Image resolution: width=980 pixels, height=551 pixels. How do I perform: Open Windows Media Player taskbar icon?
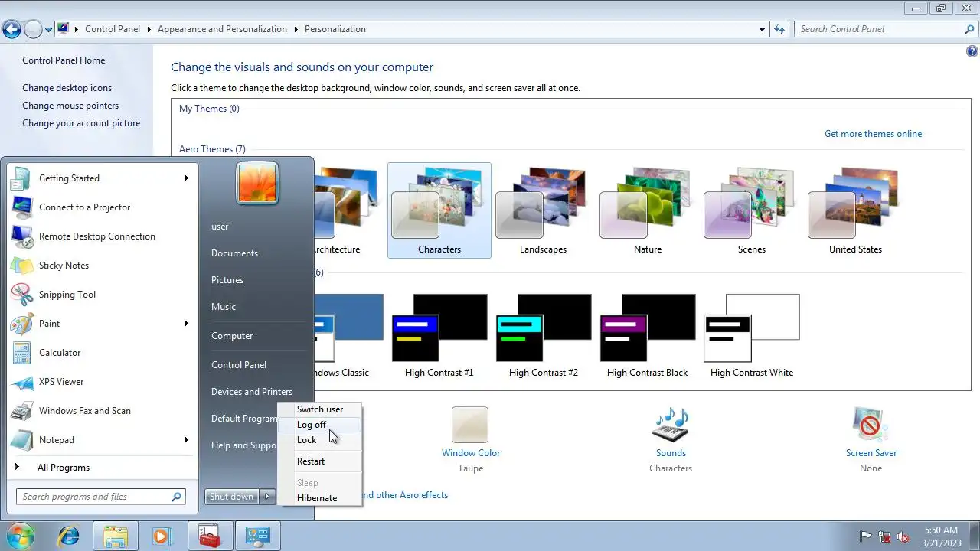point(161,536)
